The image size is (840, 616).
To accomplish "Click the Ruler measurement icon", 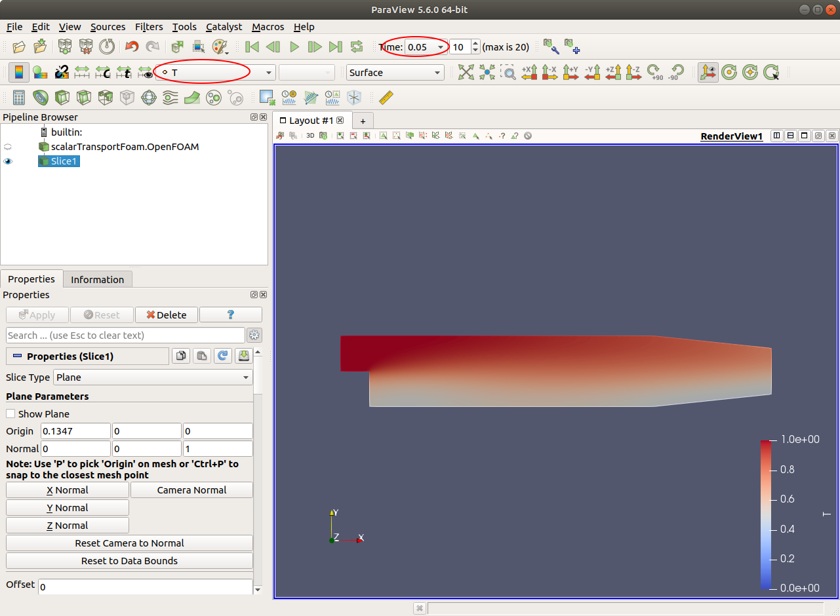I will tap(386, 98).
